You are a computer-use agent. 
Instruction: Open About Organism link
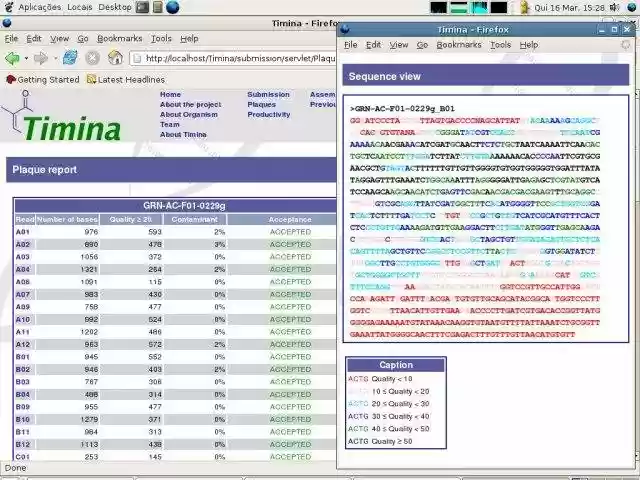(189, 114)
